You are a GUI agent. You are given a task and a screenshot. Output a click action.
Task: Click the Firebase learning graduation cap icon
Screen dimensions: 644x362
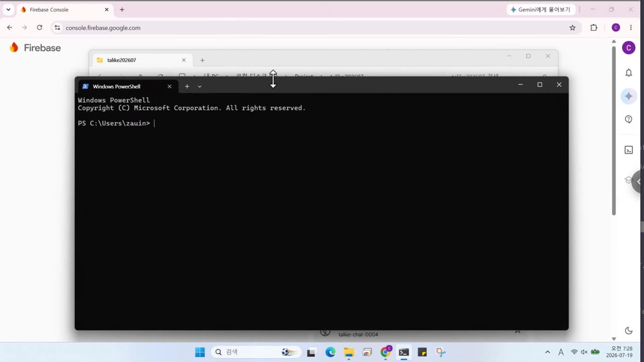pyautogui.click(x=628, y=180)
